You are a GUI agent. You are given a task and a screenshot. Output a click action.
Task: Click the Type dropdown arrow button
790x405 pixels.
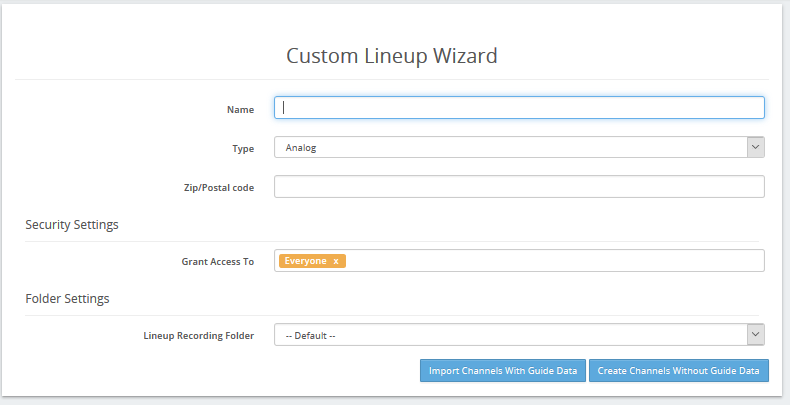point(755,147)
